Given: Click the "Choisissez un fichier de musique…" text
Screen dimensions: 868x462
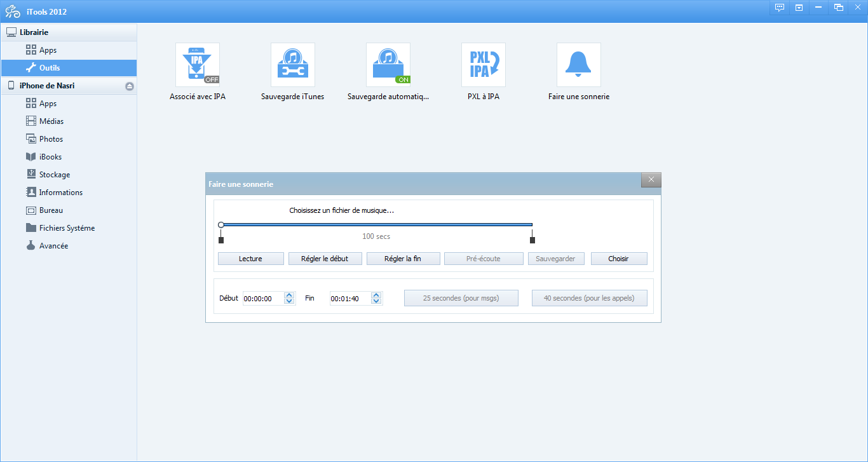Looking at the screenshot, I should (342, 210).
